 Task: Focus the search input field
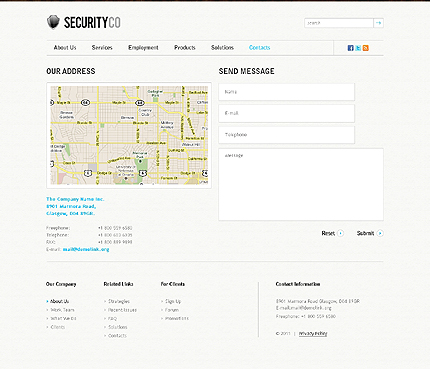[x=339, y=23]
